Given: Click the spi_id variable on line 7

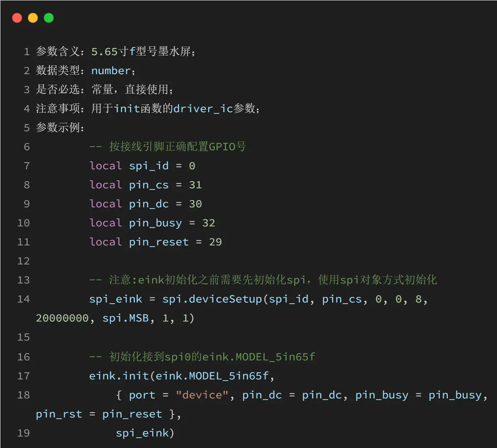Looking at the screenshot, I should (x=149, y=166).
